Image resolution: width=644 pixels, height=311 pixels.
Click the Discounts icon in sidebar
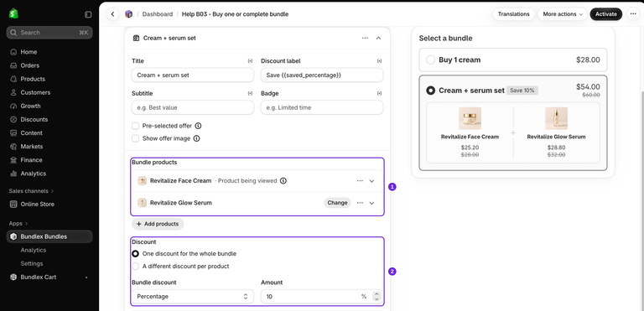(13, 120)
